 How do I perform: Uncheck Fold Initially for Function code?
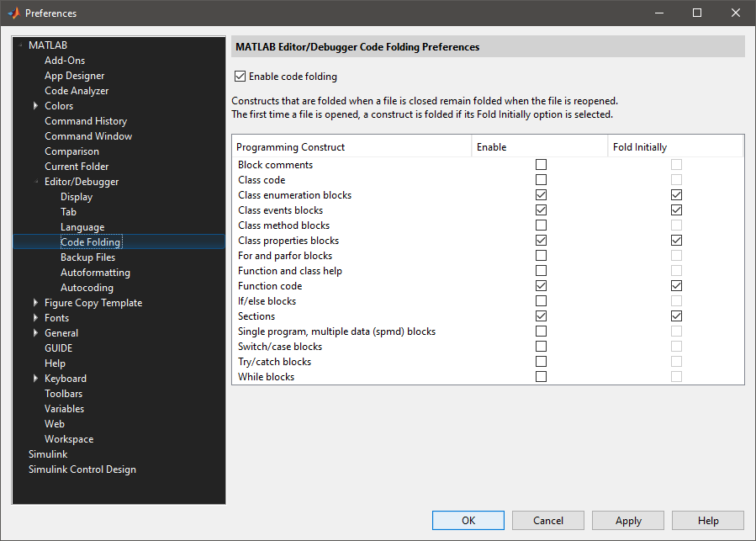(x=676, y=286)
